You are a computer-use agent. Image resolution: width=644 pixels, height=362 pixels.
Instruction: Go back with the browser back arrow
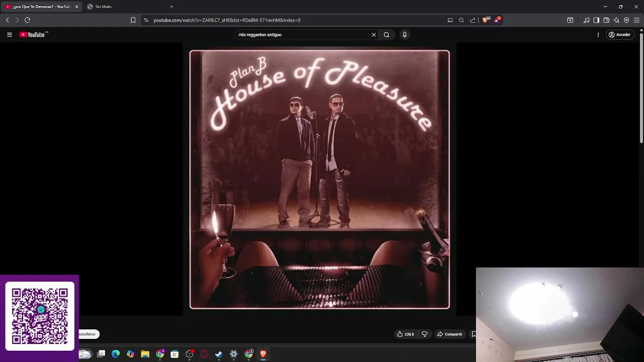click(x=7, y=20)
